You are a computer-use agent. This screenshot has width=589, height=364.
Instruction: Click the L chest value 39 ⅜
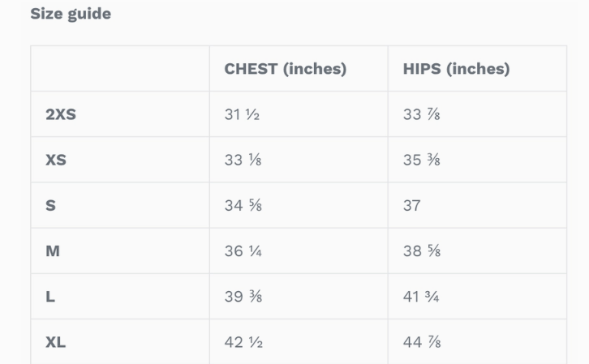[x=243, y=297]
